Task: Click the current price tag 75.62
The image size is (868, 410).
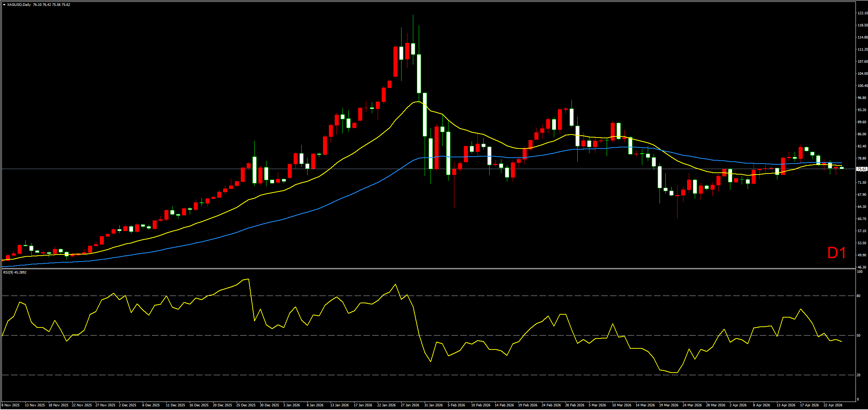Action: click(x=861, y=169)
